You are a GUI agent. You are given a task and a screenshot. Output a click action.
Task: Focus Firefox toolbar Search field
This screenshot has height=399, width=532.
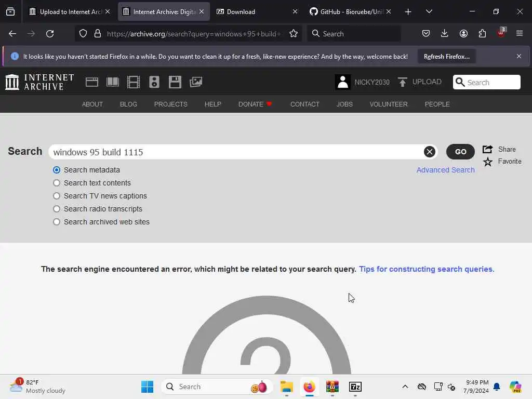click(x=354, y=34)
